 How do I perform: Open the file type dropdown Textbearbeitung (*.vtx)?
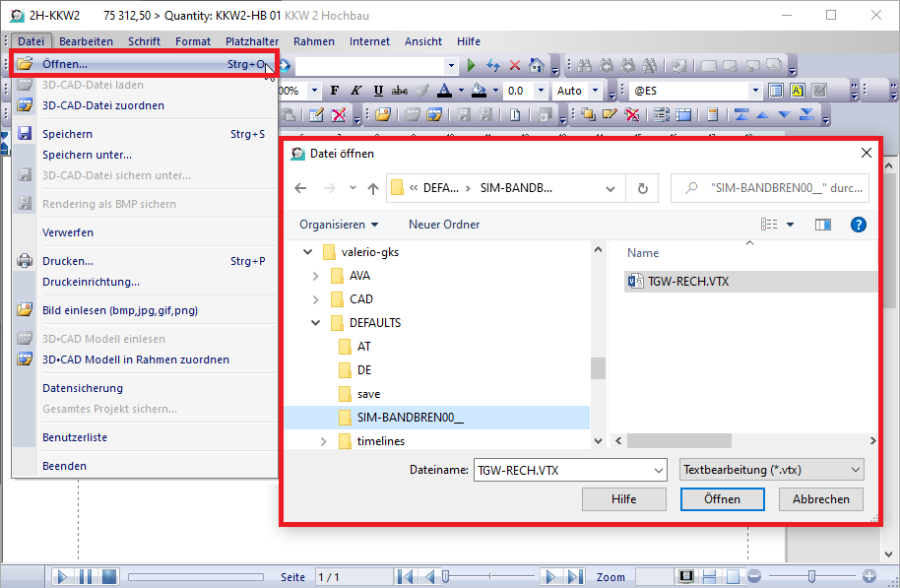[x=770, y=469]
